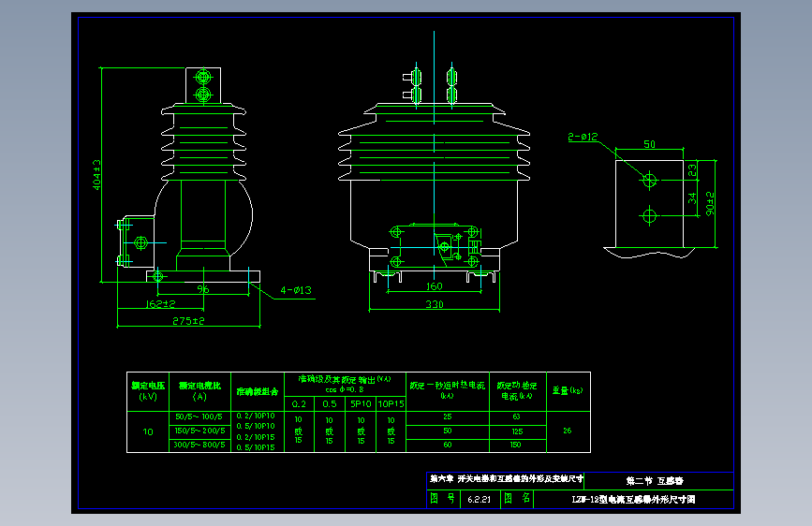Viewport: 812px width, 526px height.
Task: Select the 26 weight value cell
Action: [568, 431]
